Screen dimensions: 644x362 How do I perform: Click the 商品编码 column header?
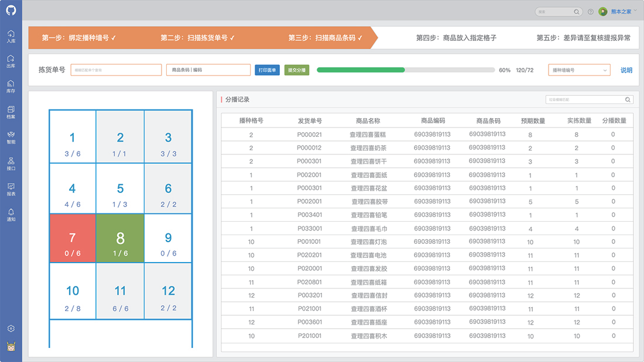coord(433,120)
